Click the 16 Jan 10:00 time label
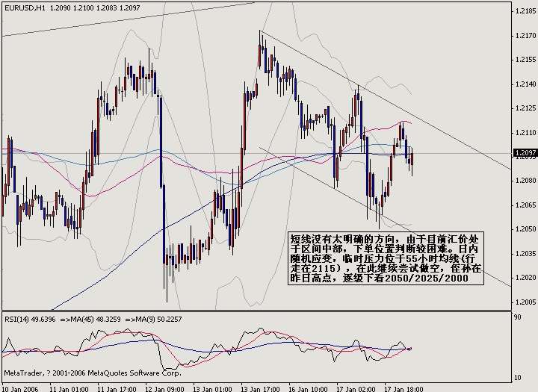 308,389
